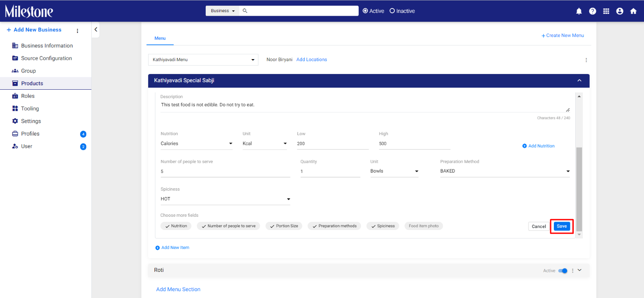Toggle the Spiciness chip

[x=383, y=226]
